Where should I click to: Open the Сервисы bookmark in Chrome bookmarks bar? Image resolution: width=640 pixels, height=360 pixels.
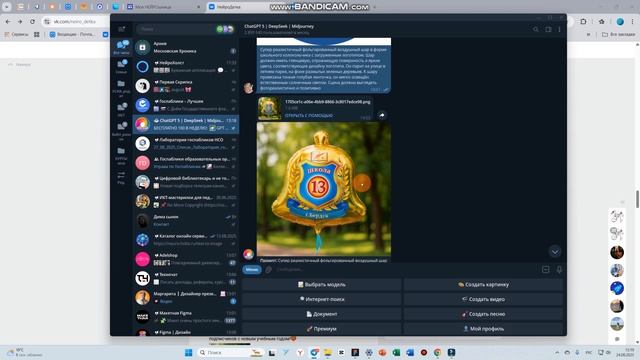tap(16, 35)
